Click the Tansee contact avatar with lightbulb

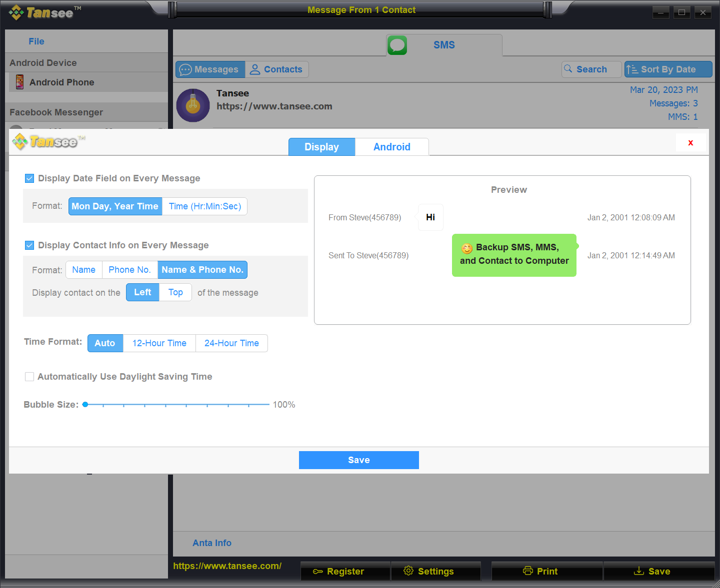click(193, 105)
